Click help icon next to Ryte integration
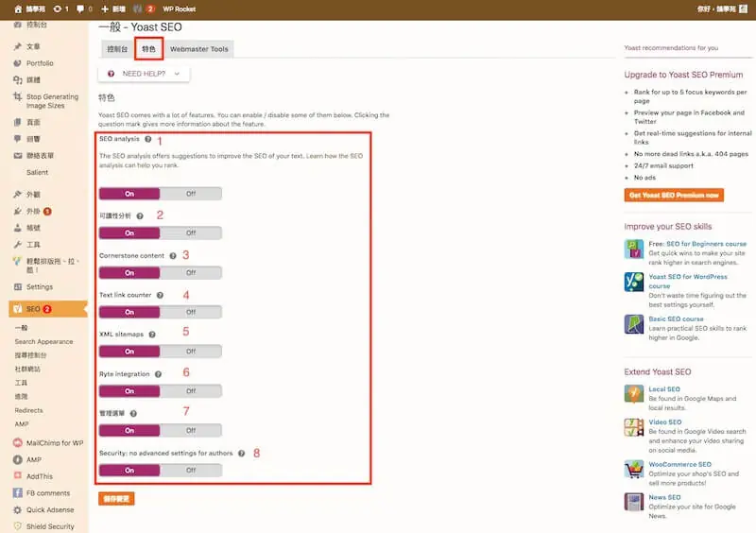Screen dimensions: 756x533 click(x=158, y=374)
